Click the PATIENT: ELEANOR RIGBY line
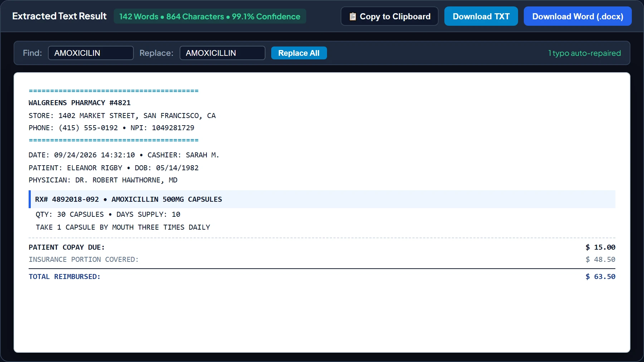This screenshot has width=644, height=362. point(113,168)
